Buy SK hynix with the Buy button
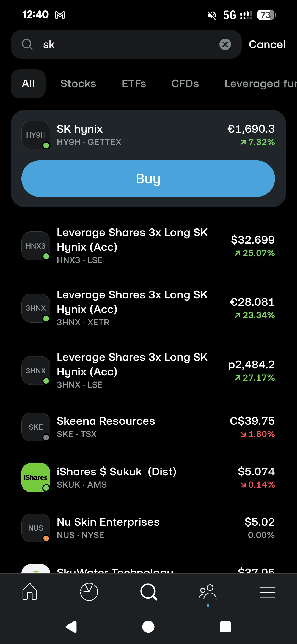 (x=148, y=179)
